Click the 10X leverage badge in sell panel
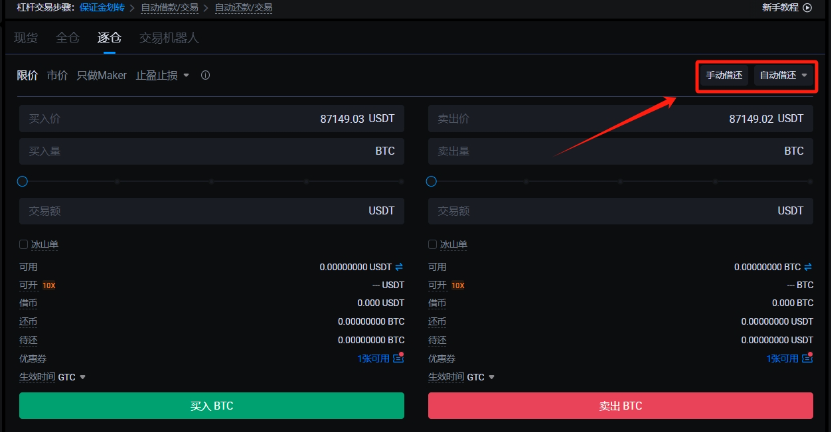The height and width of the screenshot is (432, 831). click(x=458, y=285)
